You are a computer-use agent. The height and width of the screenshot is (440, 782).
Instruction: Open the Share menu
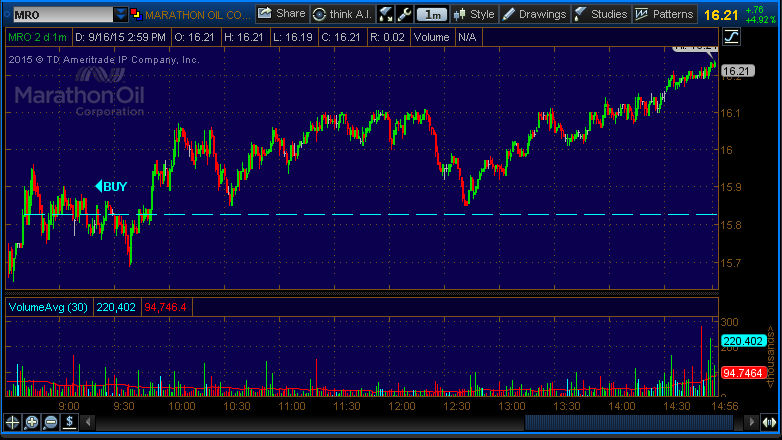pyautogui.click(x=281, y=14)
